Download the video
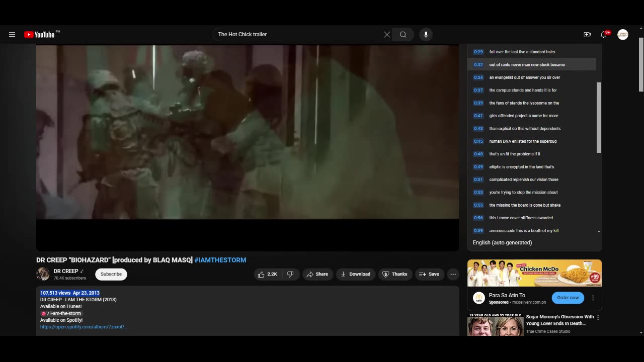 point(356,274)
